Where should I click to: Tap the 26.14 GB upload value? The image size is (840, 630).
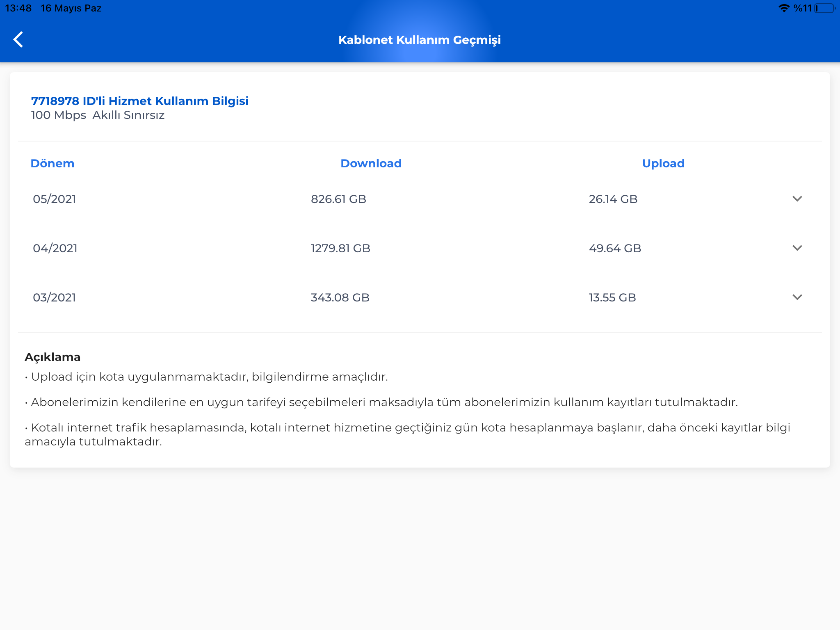coord(613,199)
